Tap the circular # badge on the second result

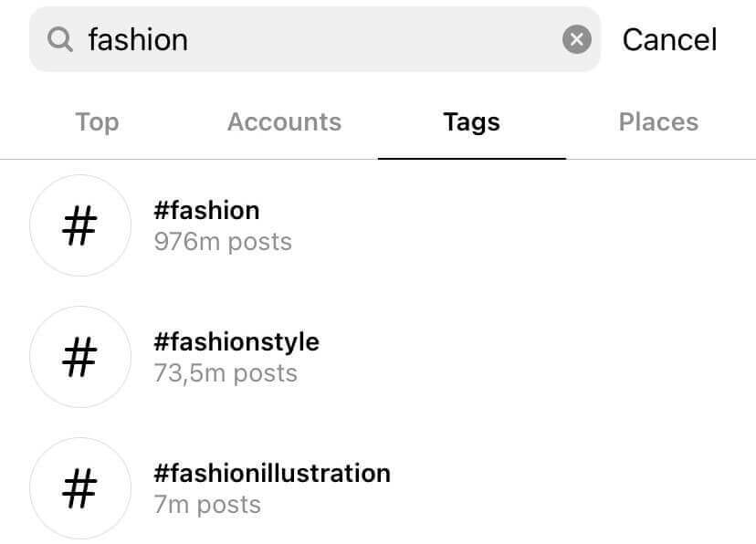pyautogui.click(x=80, y=357)
